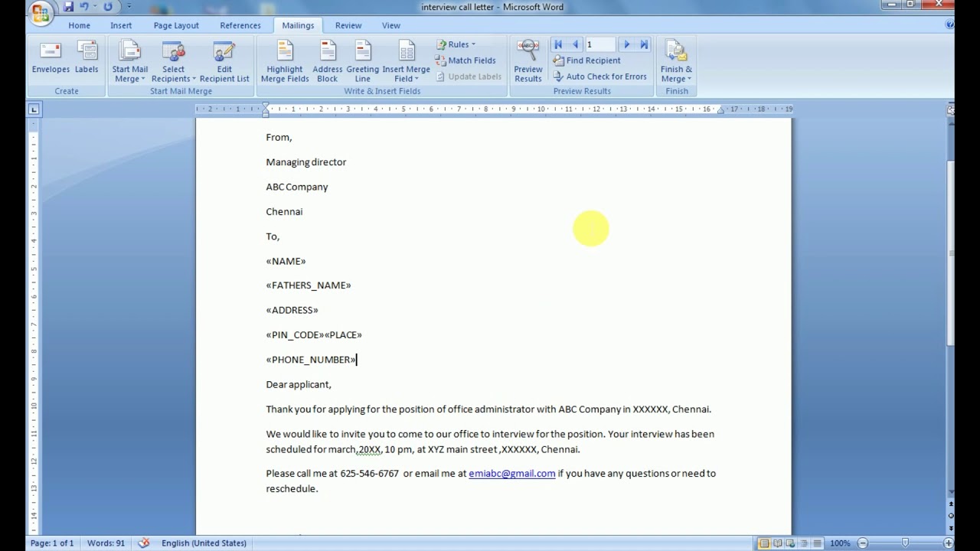This screenshot has width=980, height=551.
Task: Click English (United States) language indicator
Action: (x=204, y=543)
